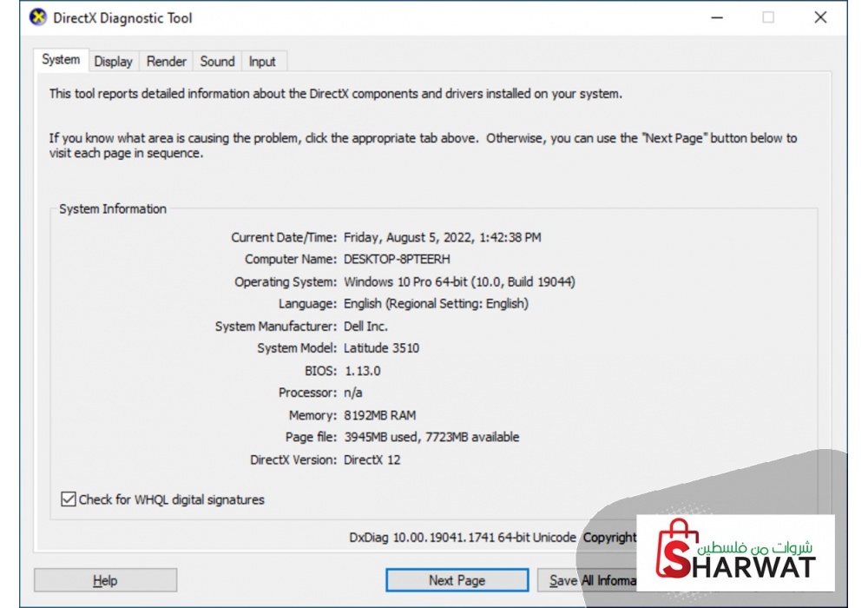Viewport: 868px width, 608px height.
Task: Minimize the DirectX Diagnostic Tool window
Action: click(716, 17)
